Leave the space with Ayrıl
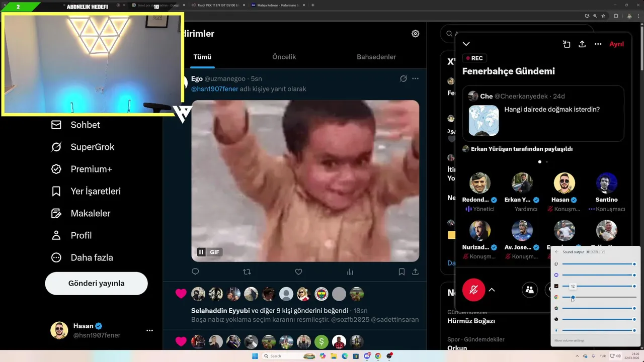The width and height of the screenshot is (644, 362). [616, 44]
